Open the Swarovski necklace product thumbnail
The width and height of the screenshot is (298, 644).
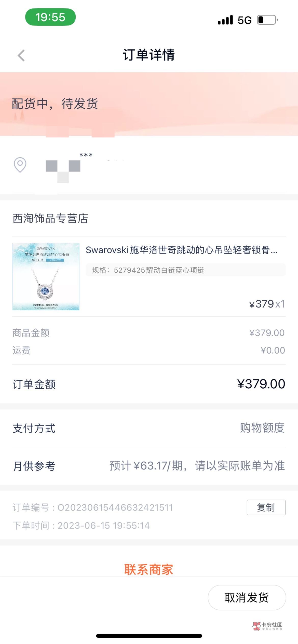coord(46,276)
